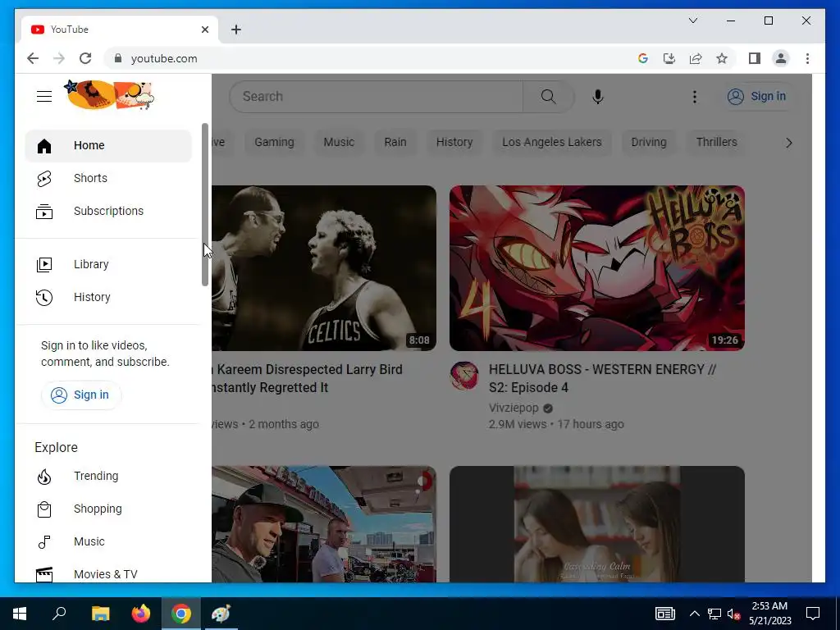Click the Vivziepop channel avatar
The width and height of the screenshot is (840, 630).
[x=464, y=376]
